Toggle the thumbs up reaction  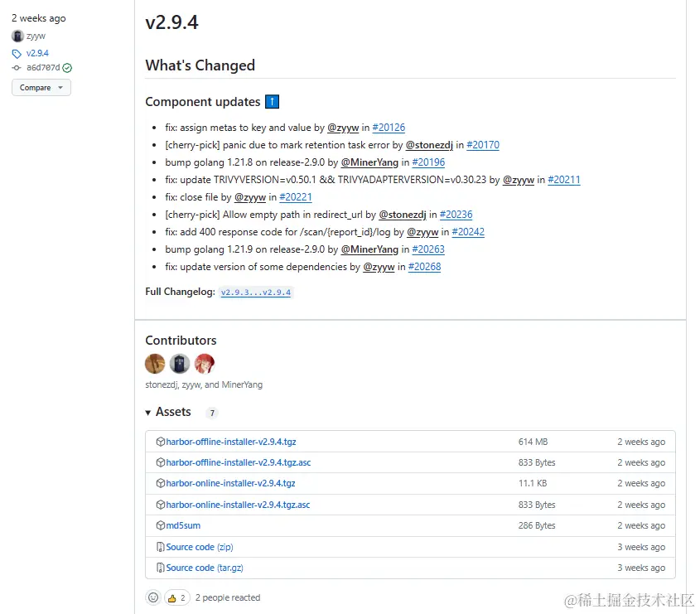[177, 598]
